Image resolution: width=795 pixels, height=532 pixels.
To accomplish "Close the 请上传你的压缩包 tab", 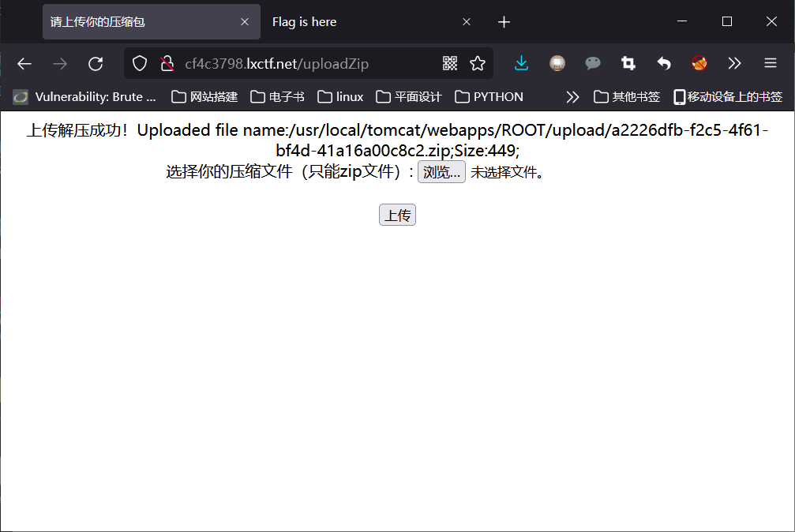I will pyautogui.click(x=245, y=22).
